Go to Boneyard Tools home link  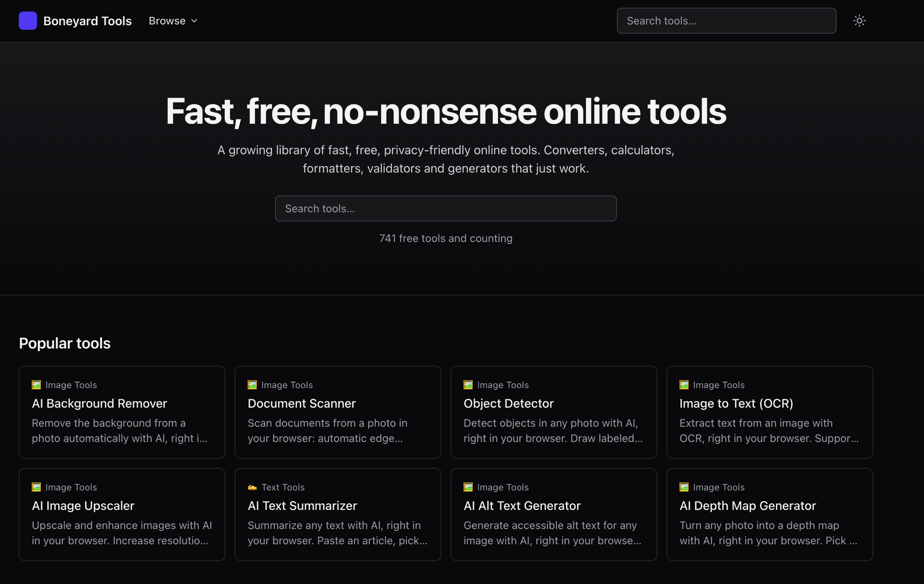75,21
